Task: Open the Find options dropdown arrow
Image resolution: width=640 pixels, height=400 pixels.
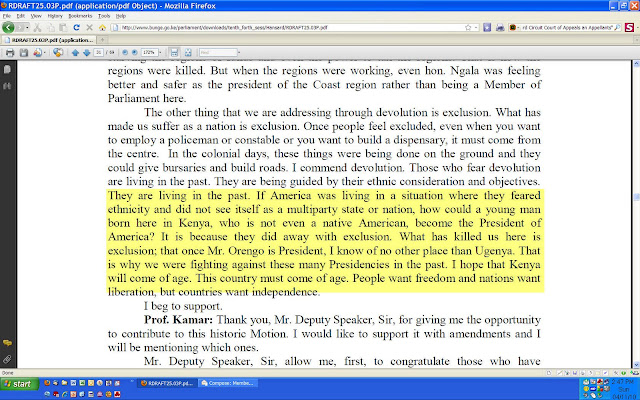Action: coord(239,53)
